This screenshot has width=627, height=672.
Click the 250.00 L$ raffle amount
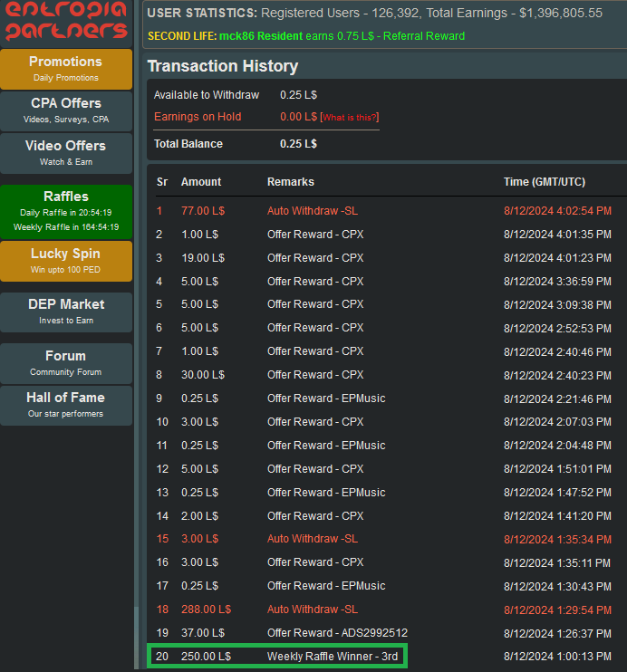(207, 657)
